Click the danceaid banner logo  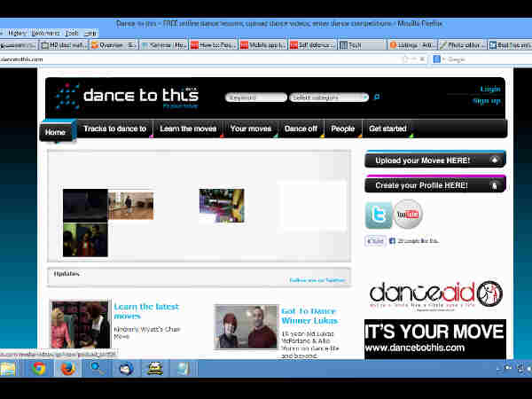tap(435, 294)
